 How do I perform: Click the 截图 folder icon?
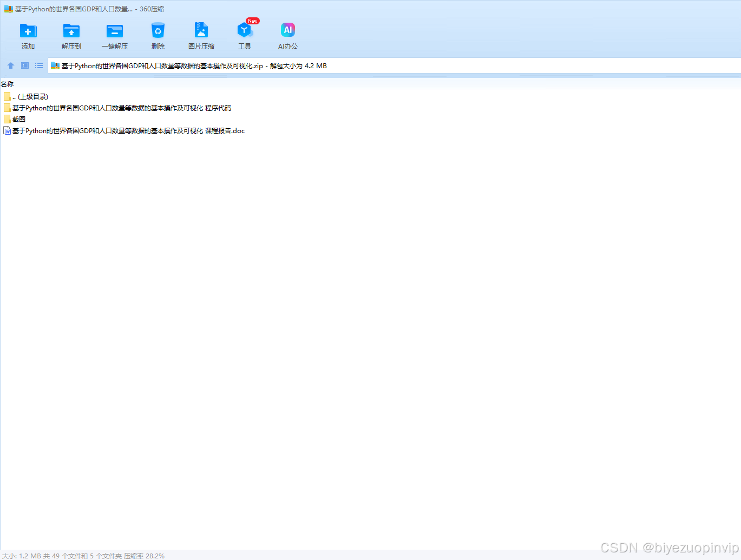coord(7,119)
